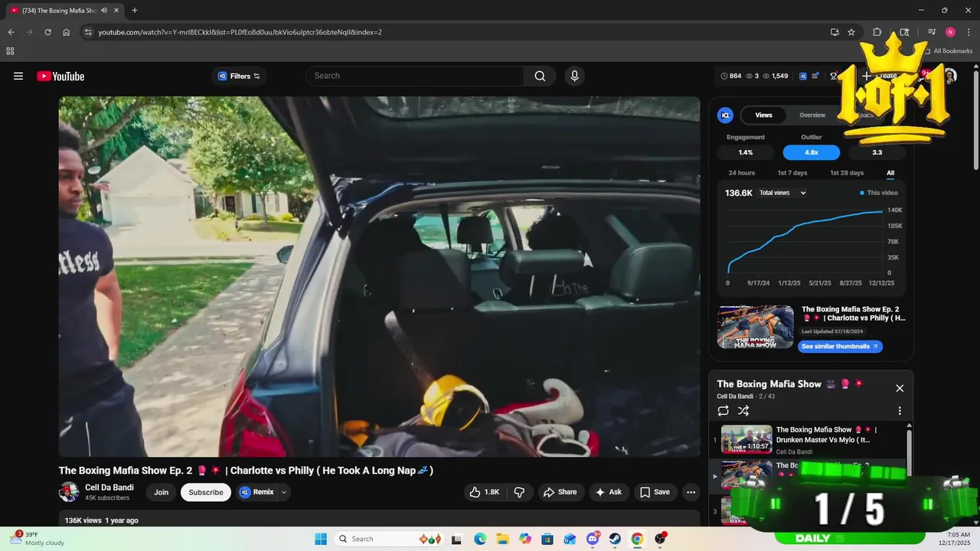This screenshot has width=980, height=551.
Task: Open The Boxing Mafia Show playlist title
Action: 769,384
